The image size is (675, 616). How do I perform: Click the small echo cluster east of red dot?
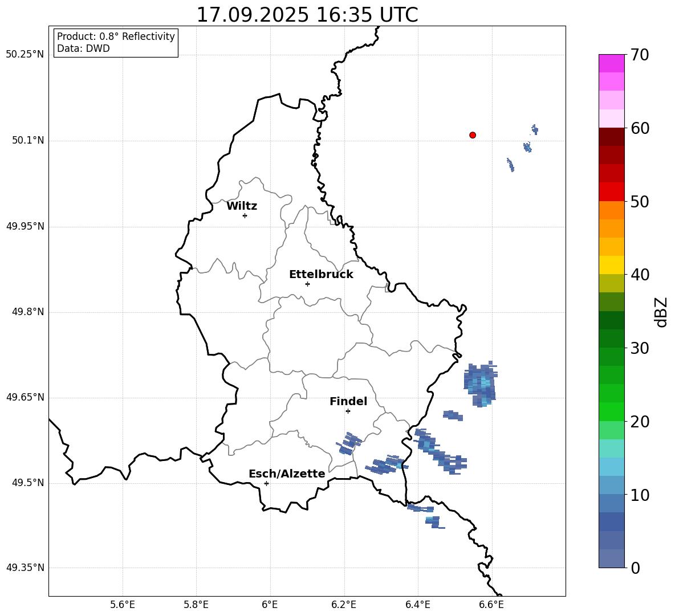523,148
